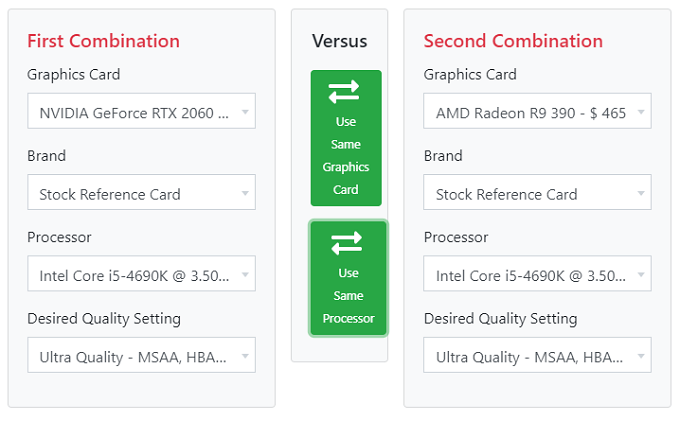The height and width of the screenshot is (421, 680).
Task: Open First Combination Processor dropdown
Action: [x=141, y=274]
